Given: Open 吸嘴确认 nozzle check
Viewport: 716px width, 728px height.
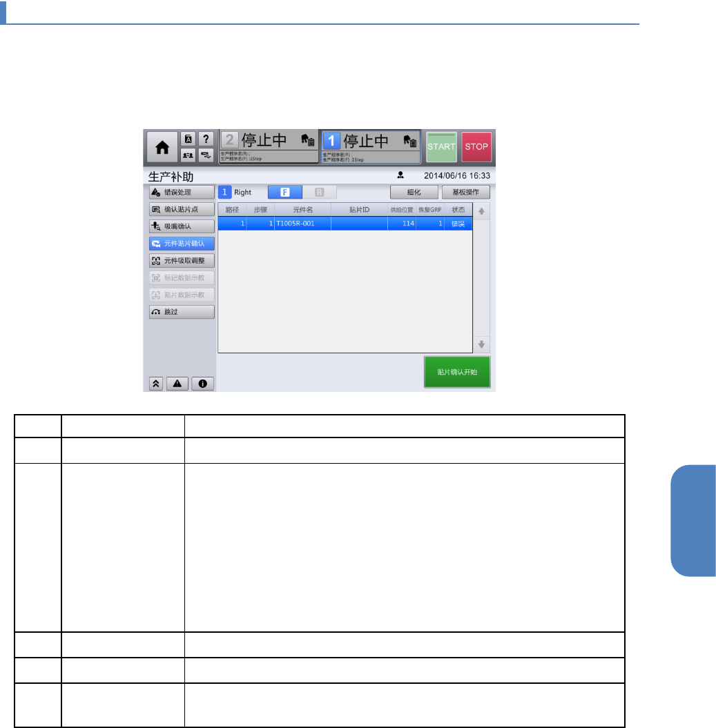Looking at the screenshot, I should 182,226.
